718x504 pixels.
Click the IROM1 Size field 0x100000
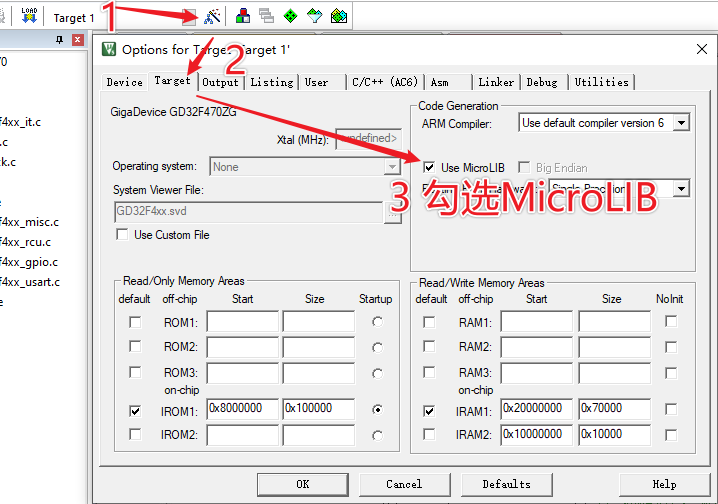pos(319,409)
